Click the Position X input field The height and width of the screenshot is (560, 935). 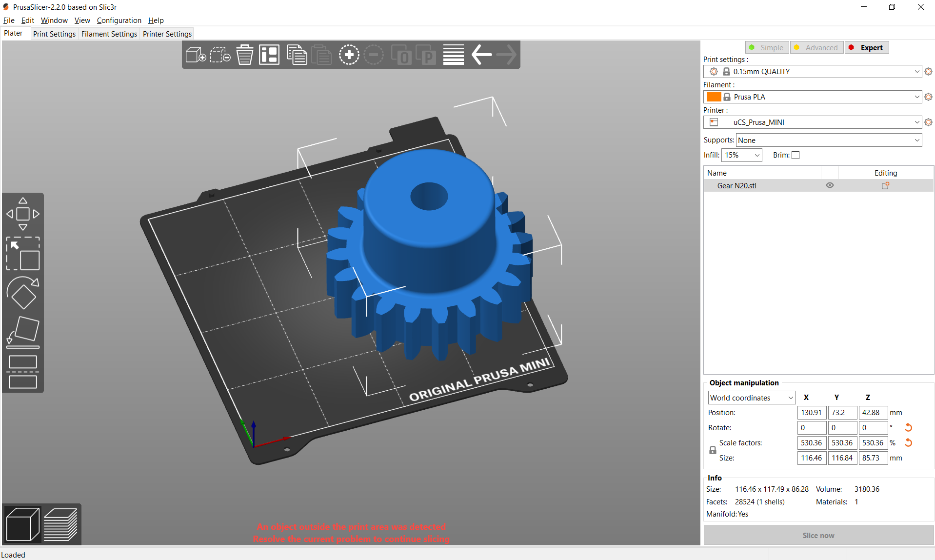click(812, 413)
